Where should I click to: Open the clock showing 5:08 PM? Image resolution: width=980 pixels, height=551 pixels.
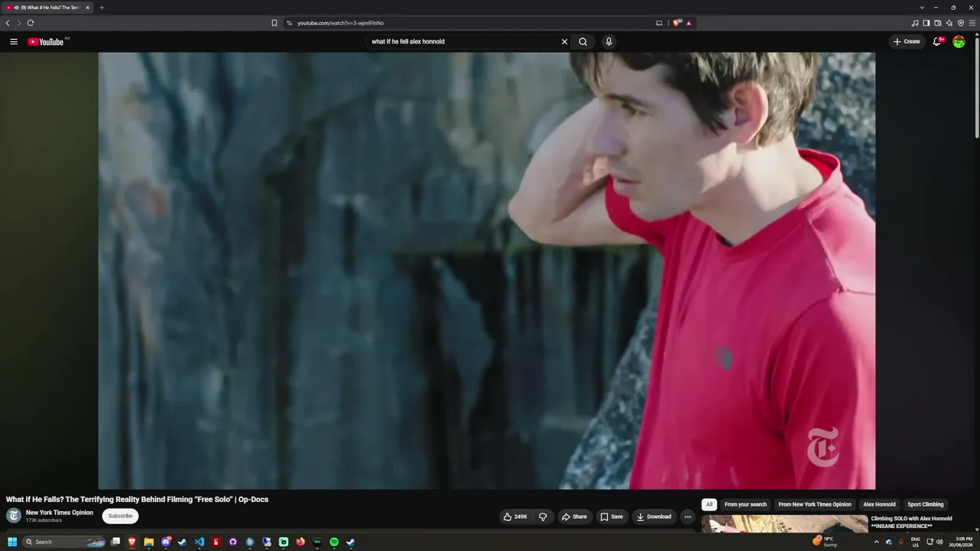pos(961,542)
